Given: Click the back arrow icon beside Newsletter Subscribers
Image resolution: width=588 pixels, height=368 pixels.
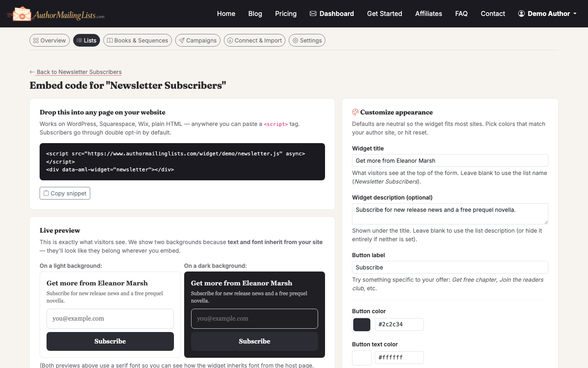Looking at the screenshot, I should tap(32, 72).
